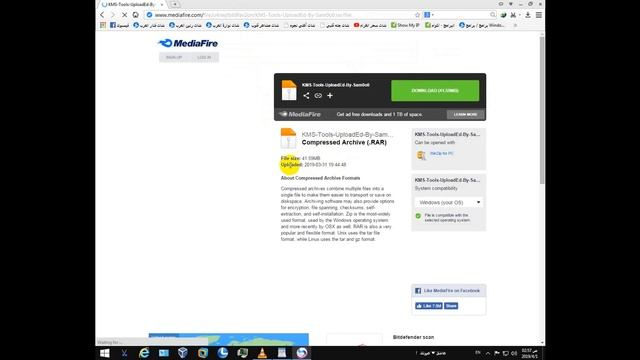Click the mediafire.com address bar
Screen dimensions: 640x360
click(x=282, y=15)
